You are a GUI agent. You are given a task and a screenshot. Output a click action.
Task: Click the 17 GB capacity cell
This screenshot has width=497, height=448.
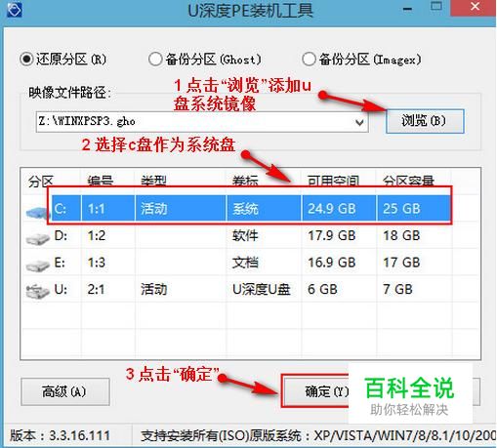click(401, 263)
